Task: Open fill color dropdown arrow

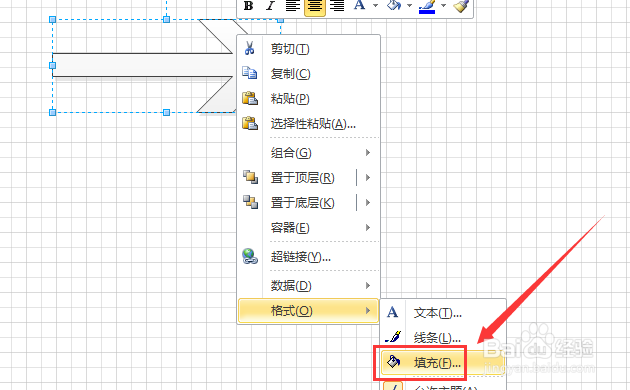Action: click(x=409, y=6)
